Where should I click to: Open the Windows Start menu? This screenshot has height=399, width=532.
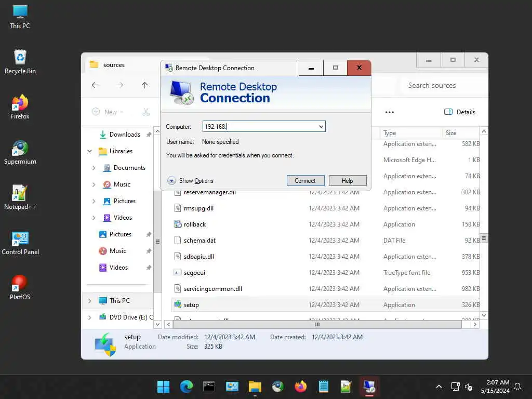[x=163, y=387]
